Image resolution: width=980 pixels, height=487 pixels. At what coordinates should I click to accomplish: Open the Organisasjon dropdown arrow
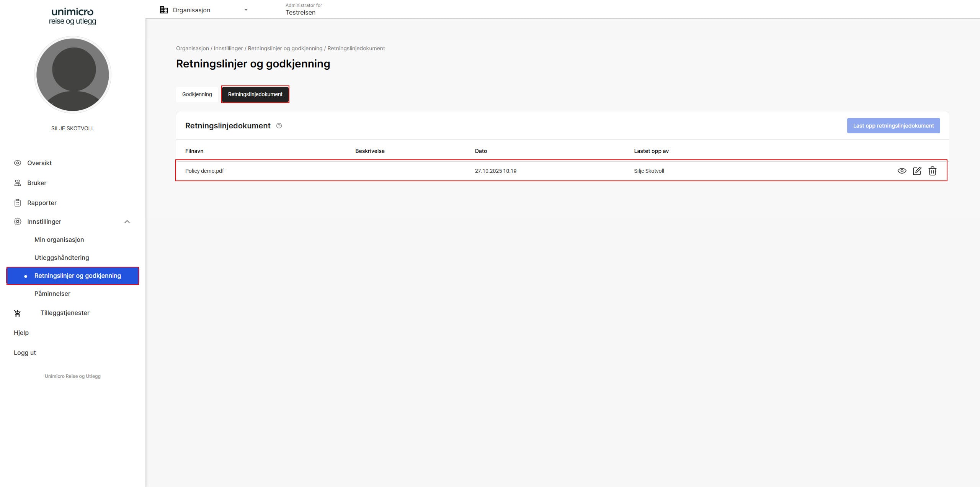(246, 10)
